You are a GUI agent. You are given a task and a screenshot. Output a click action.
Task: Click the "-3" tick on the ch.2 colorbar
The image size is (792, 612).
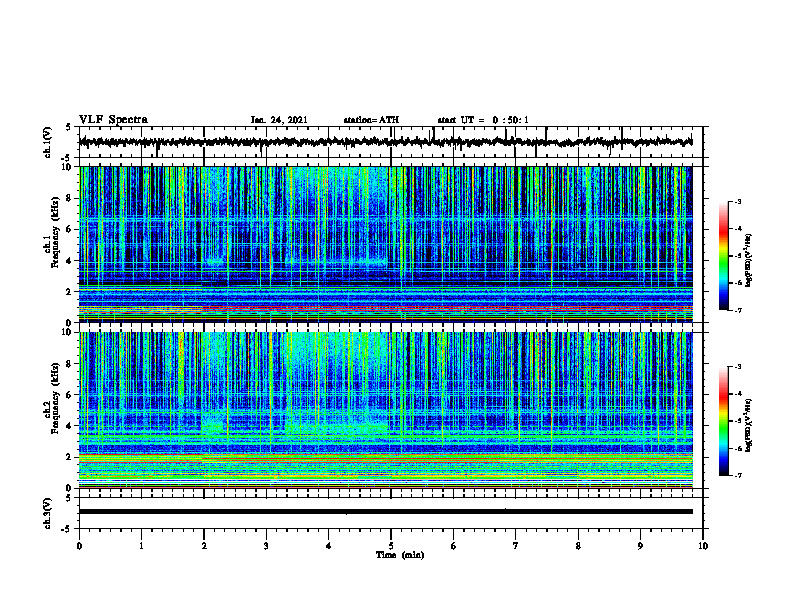pyautogui.click(x=738, y=367)
